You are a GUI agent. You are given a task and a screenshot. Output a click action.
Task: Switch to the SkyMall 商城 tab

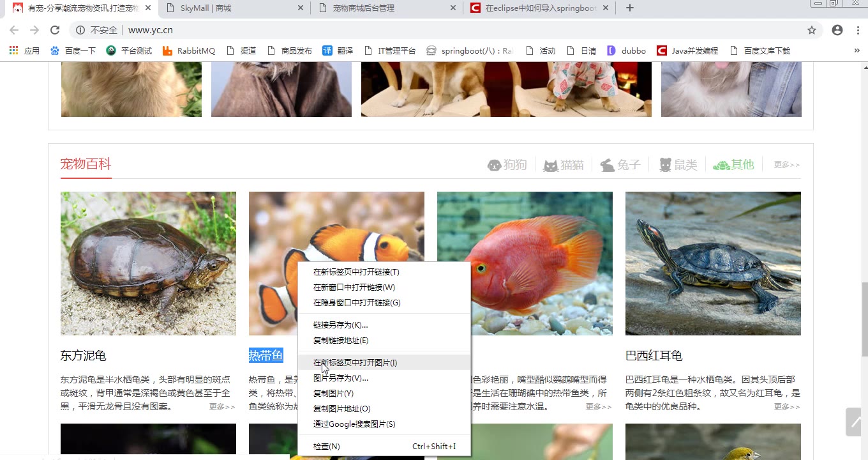pyautogui.click(x=234, y=8)
